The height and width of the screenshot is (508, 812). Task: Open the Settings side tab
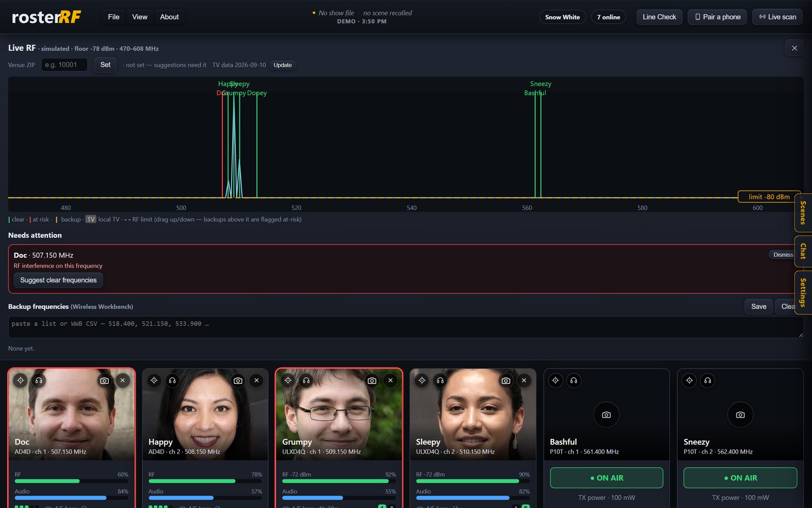coord(803,293)
